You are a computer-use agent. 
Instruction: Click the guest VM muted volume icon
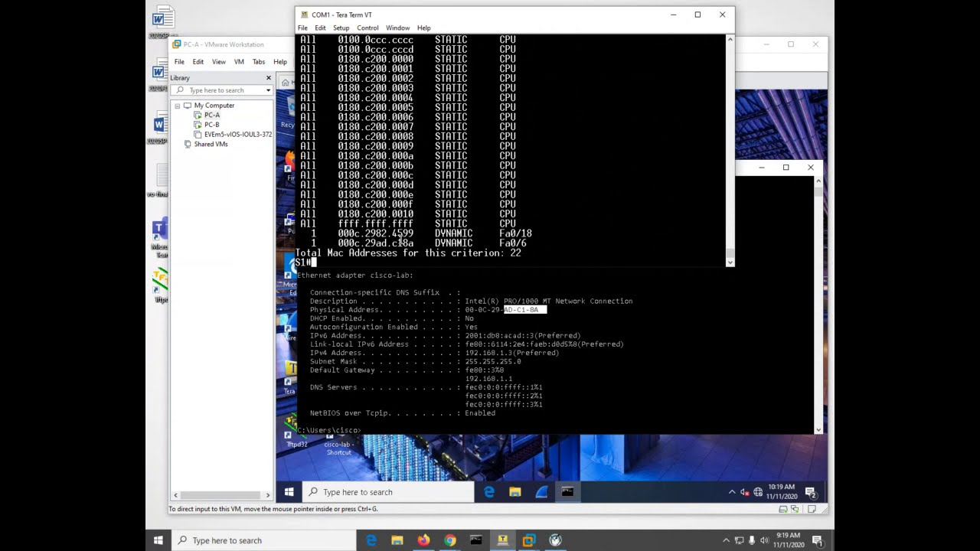click(x=745, y=492)
